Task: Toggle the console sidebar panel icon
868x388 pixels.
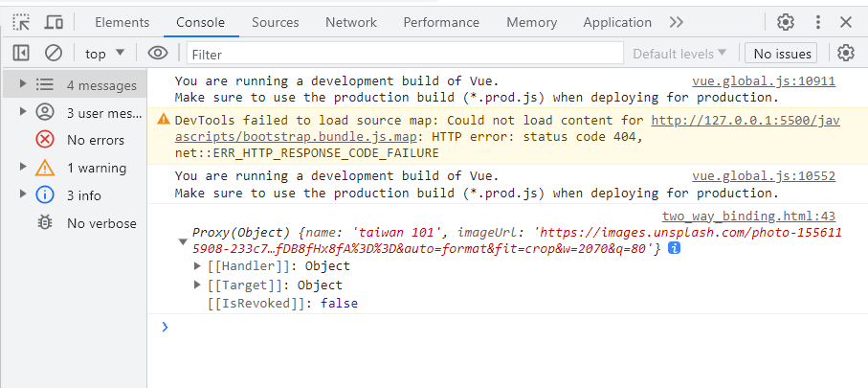Action: (21, 54)
